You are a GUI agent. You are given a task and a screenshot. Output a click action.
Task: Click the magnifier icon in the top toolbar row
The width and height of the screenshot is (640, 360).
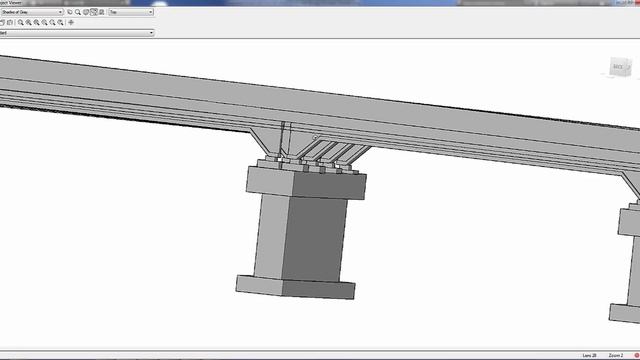pyautogui.click(x=78, y=12)
